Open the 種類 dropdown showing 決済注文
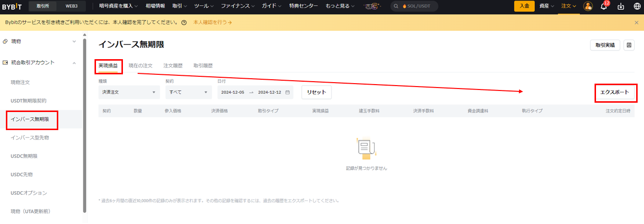Screen dimensions: 644x224 click(x=129, y=92)
